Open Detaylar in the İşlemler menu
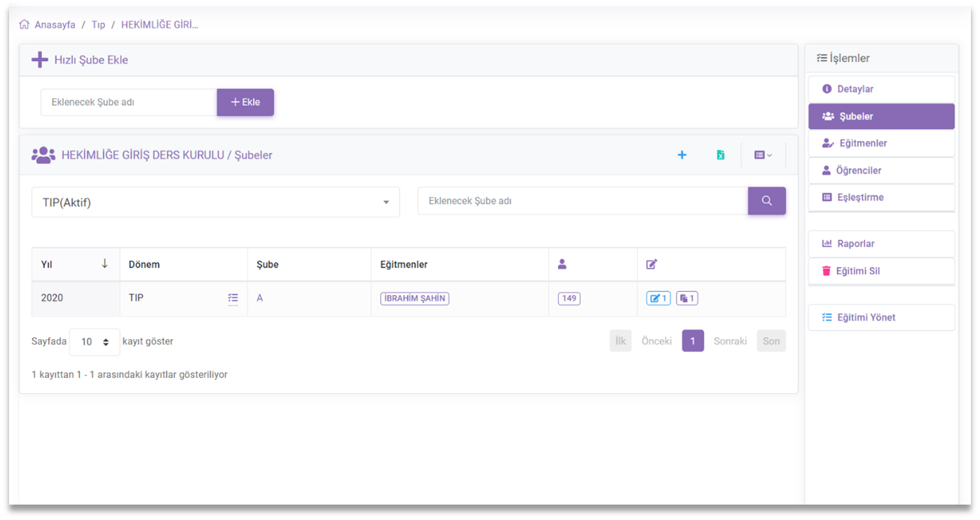Screen dimensions: 980x520 point(855,89)
